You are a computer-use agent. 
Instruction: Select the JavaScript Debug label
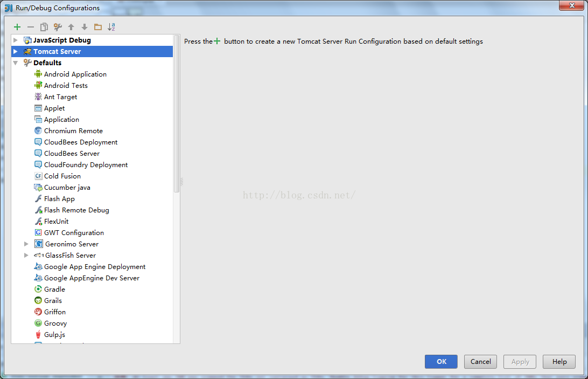coord(62,40)
